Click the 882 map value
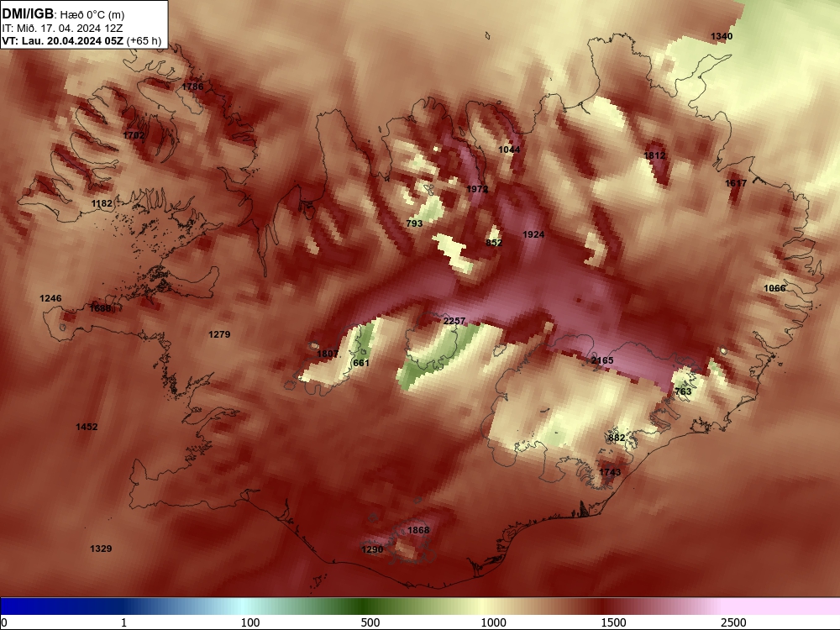840x630 pixels. [x=617, y=438]
